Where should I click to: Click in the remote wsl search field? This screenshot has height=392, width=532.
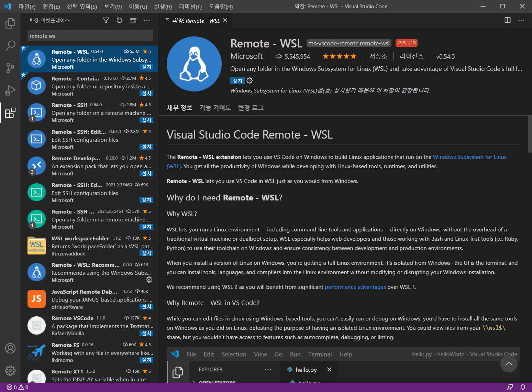tap(90, 36)
